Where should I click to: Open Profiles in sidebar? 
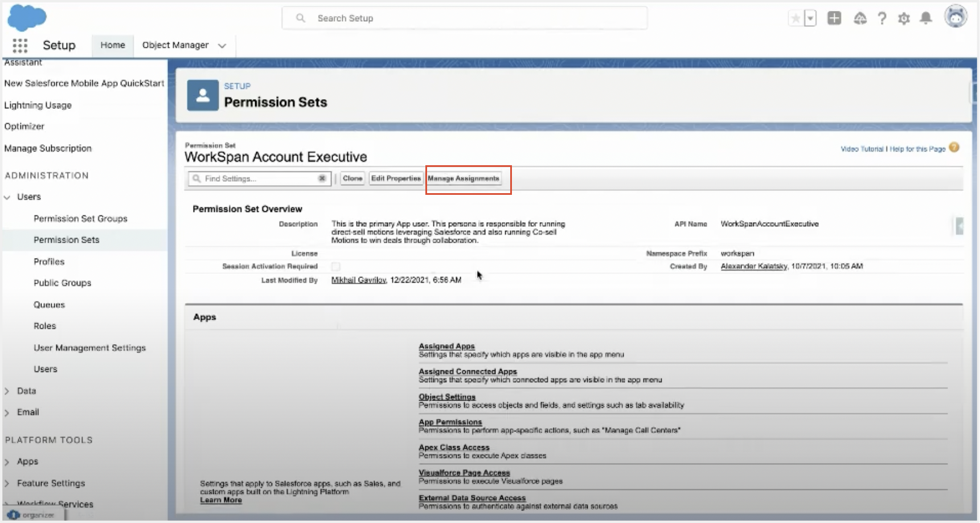click(x=49, y=261)
